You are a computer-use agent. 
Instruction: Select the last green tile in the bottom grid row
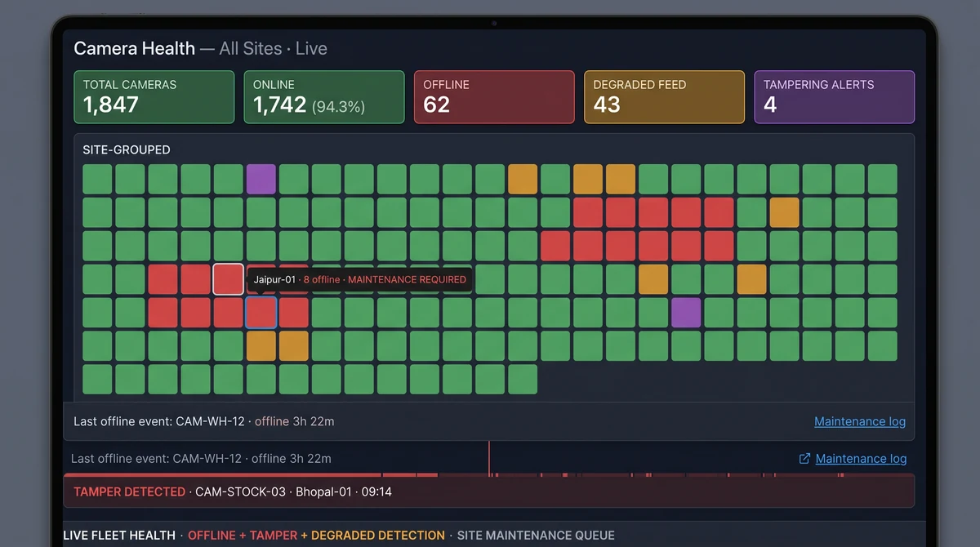(x=523, y=380)
